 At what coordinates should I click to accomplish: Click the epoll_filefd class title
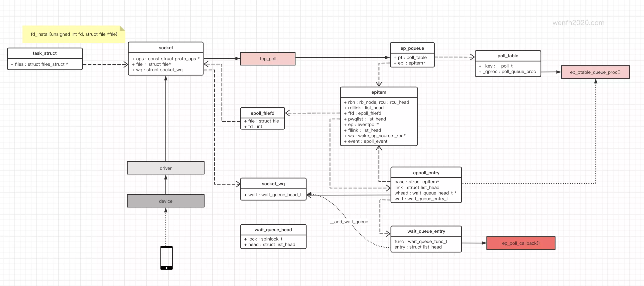pyautogui.click(x=262, y=113)
